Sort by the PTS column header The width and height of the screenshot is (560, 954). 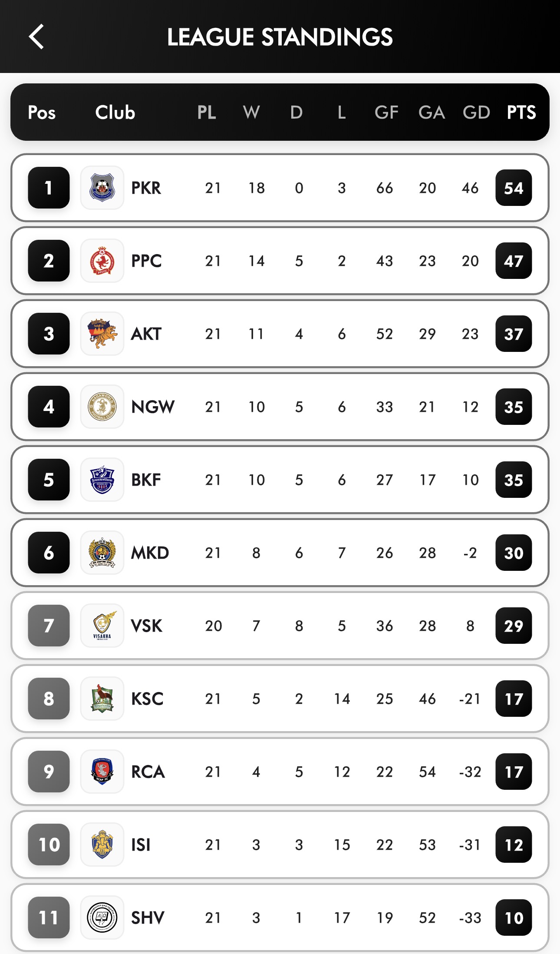(x=521, y=113)
